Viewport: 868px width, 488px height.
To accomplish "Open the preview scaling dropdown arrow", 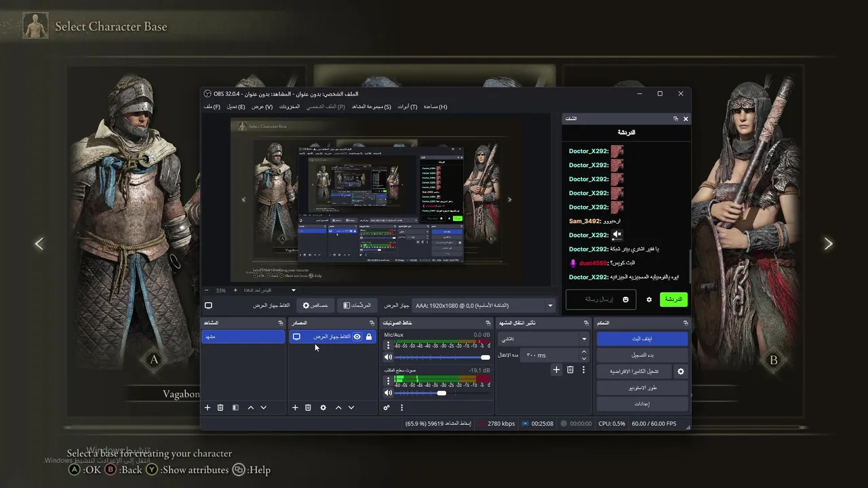I will (x=294, y=290).
